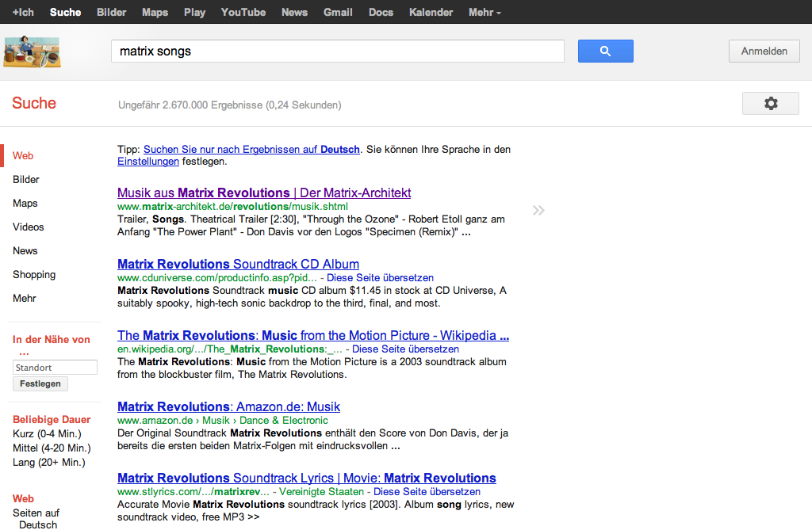Select Videos in the left sidebar
The image size is (812, 530).
28,227
